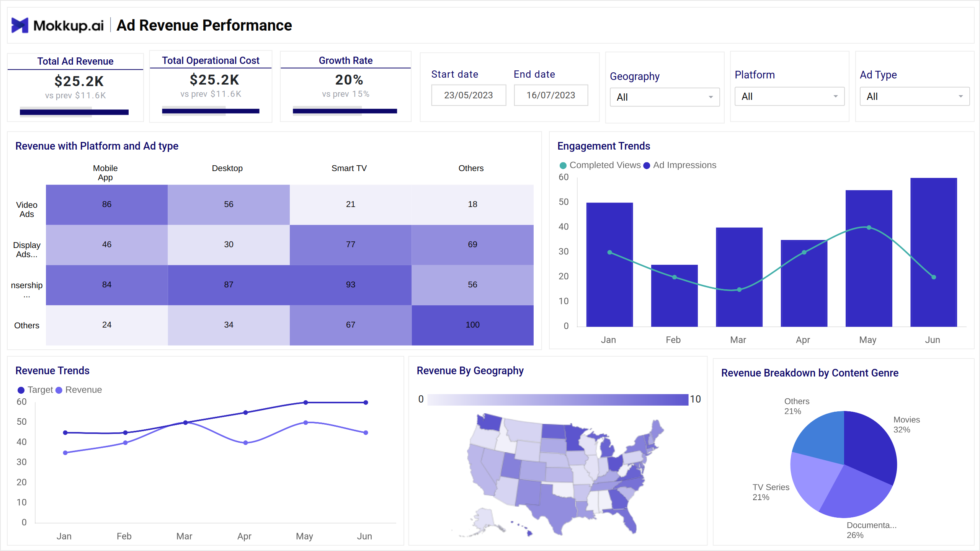Click the Revenue By Geography title
The height and width of the screenshot is (551, 980).
(470, 371)
